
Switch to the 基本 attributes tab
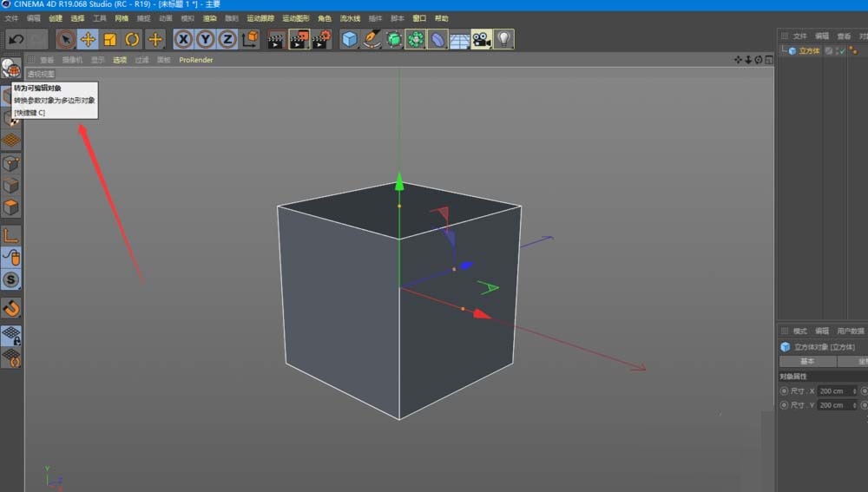click(806, 361)
